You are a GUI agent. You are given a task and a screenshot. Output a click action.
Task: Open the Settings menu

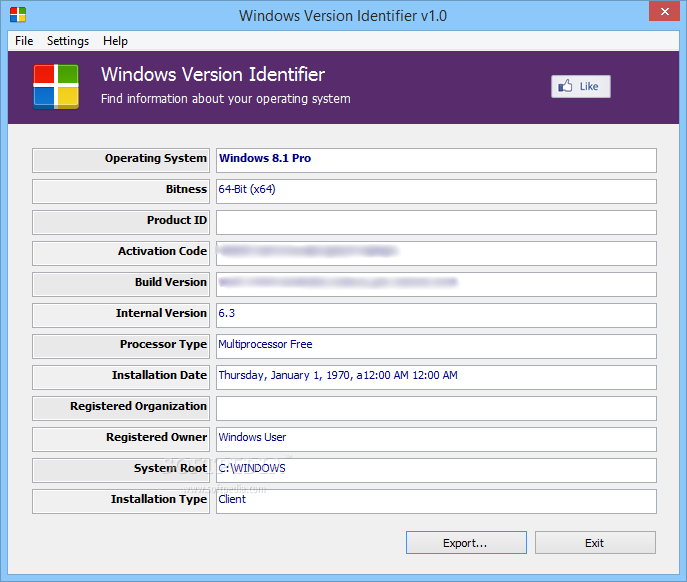68,41
